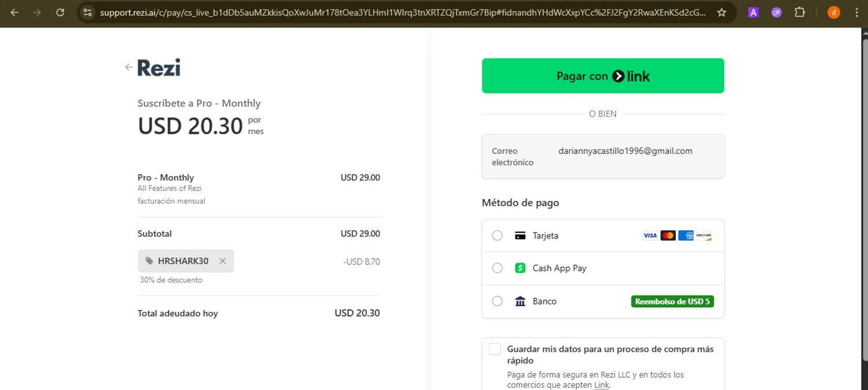Select the Banco payment radio button
The height and width of the screenshot is (390, 868).
pos(497,301)
